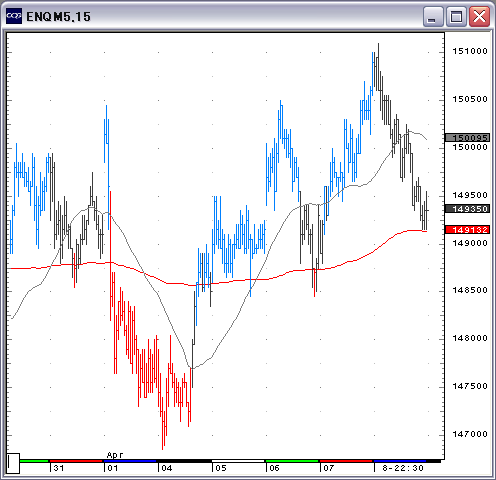
Task: Click the ENQM5,15 title text
Action: pyautogui.click(x=58, y=17)
